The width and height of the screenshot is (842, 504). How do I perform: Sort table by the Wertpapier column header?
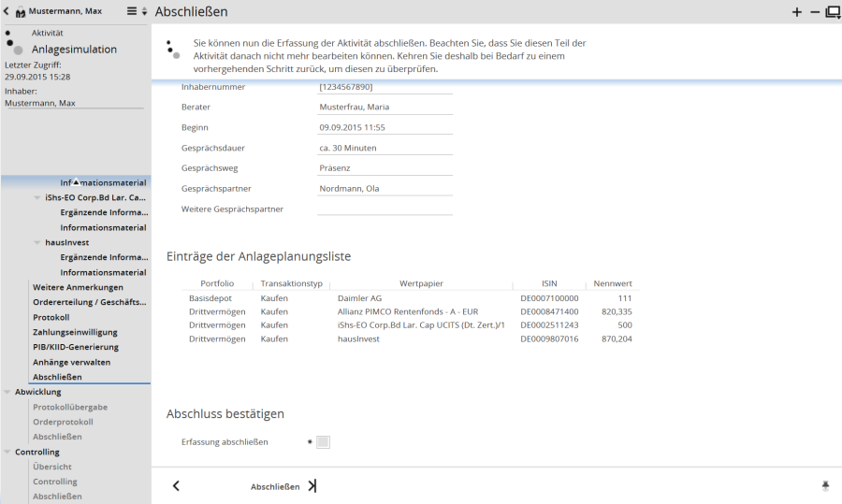coord(421,283)
